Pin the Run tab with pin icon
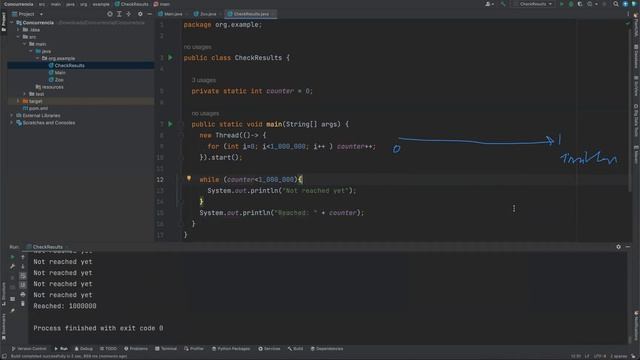Viewport: 640px width, 360px height. [13, 311]
